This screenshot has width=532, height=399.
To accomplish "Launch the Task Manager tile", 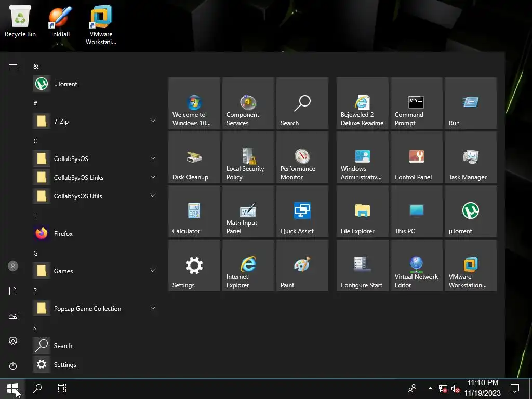I will (x=471, y=157).
